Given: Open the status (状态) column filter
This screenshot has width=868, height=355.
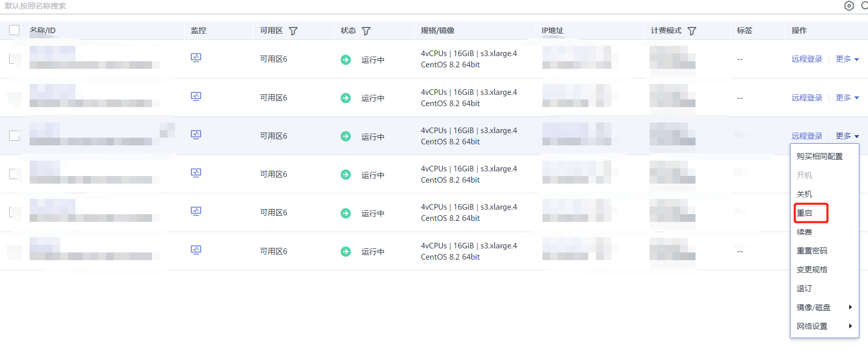Looking at the screenshot, I should 366,31.
